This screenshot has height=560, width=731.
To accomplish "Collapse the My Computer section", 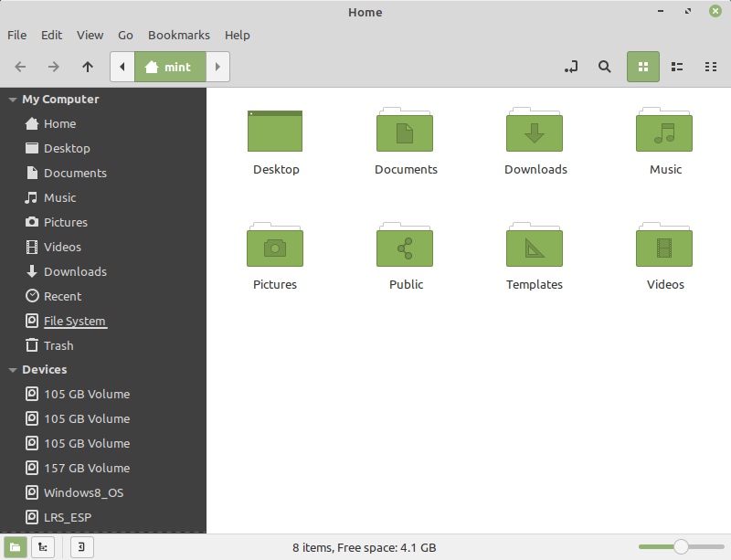I will coord(13,99).
